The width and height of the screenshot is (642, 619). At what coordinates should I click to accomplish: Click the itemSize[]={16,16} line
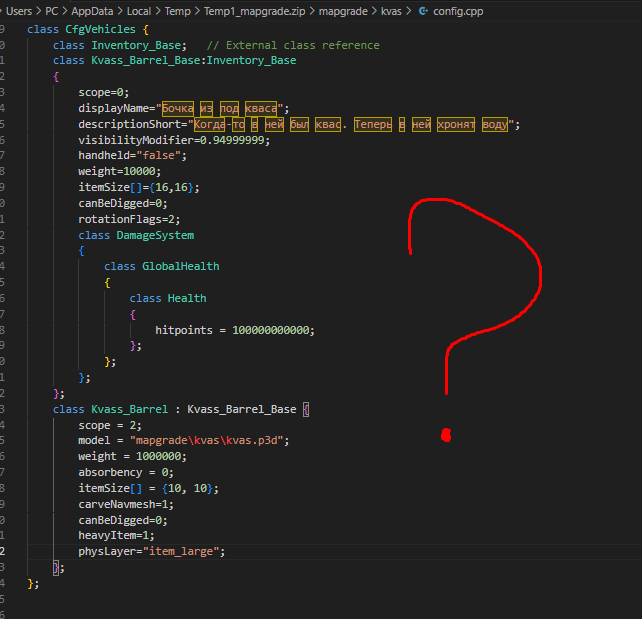point(139,188)
